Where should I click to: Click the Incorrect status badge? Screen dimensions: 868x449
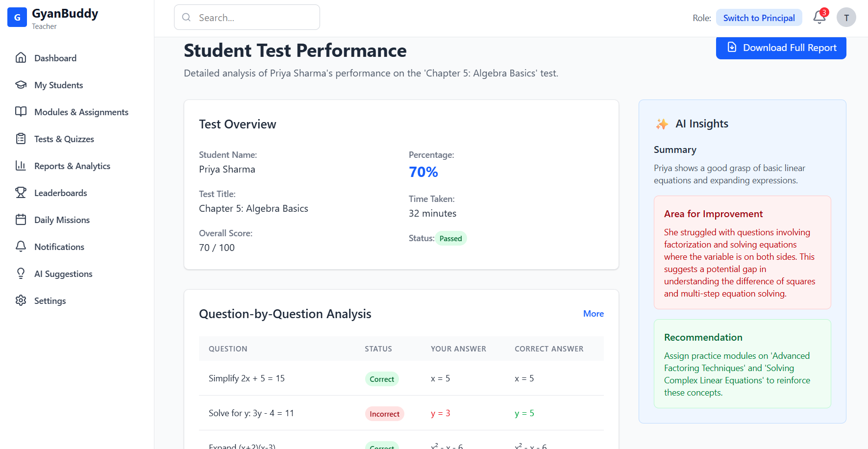tap(384, 414)
